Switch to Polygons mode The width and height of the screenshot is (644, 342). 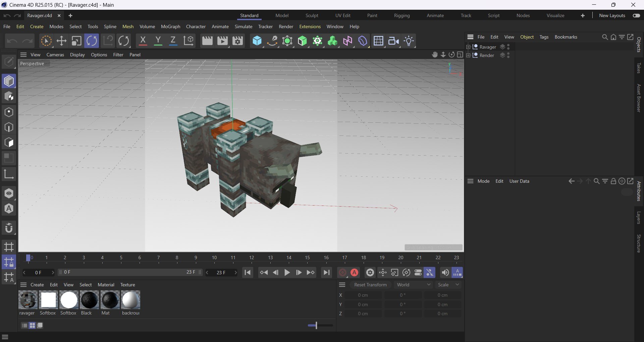tap(9, 143)
